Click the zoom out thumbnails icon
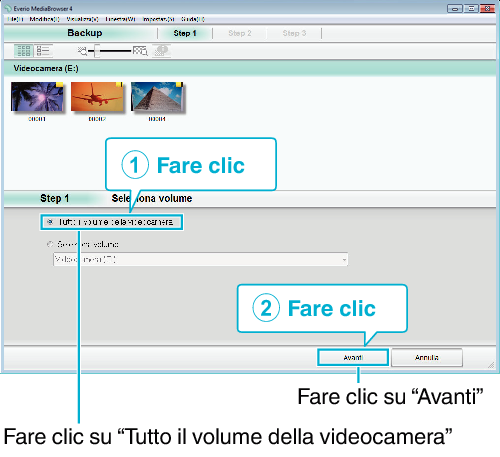The image size is (500, 457). 82,51
